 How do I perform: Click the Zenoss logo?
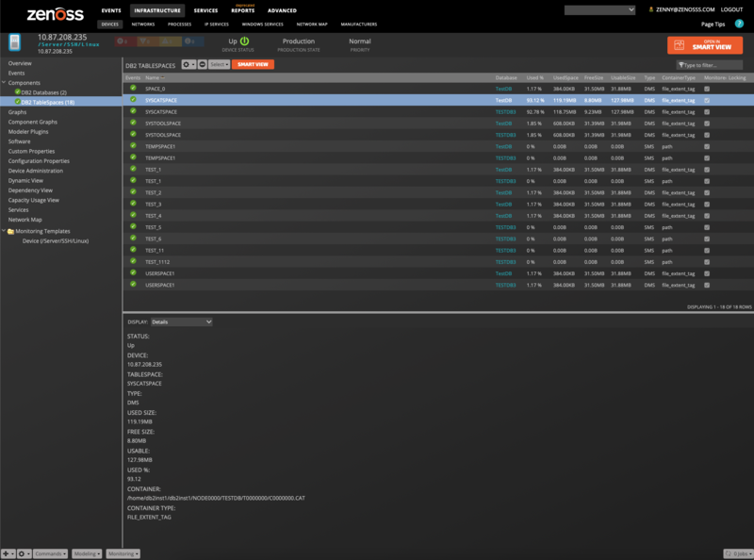[x=55, y=14]
